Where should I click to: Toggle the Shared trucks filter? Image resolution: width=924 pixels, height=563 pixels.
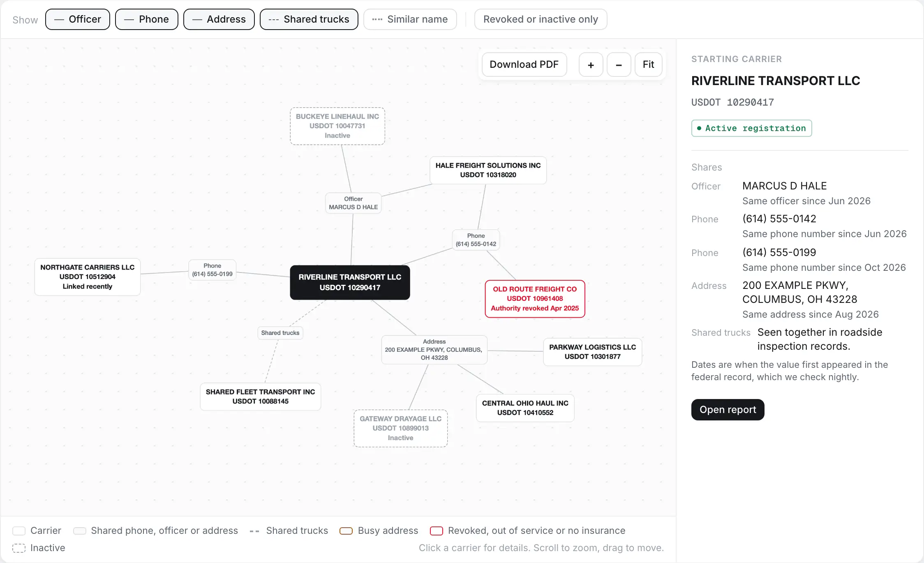point(309,19)
